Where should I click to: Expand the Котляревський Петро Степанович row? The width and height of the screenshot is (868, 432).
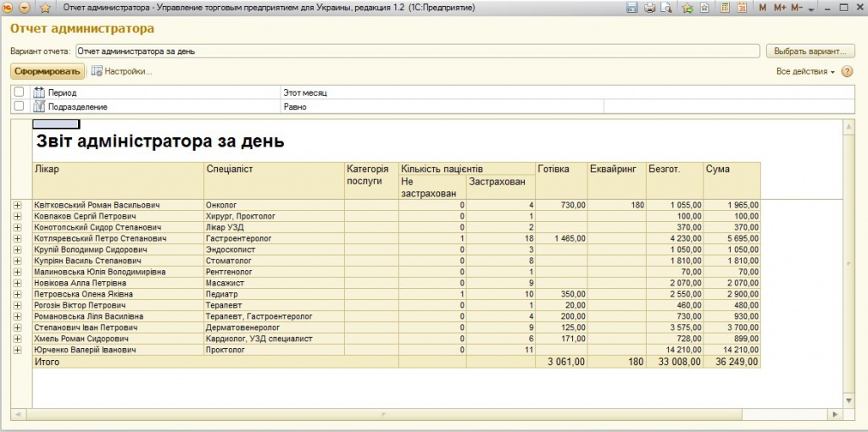17,238
